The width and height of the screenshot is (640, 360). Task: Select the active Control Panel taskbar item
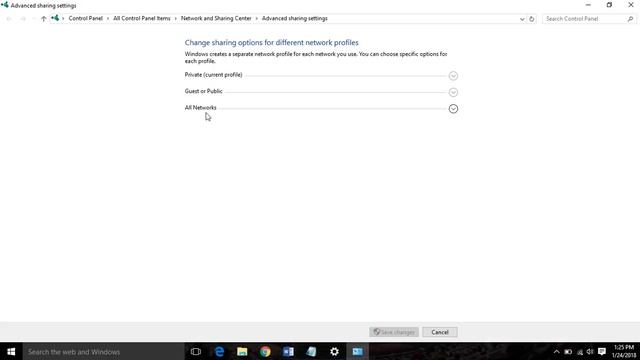pyautogui.click(x=358, y=351)
